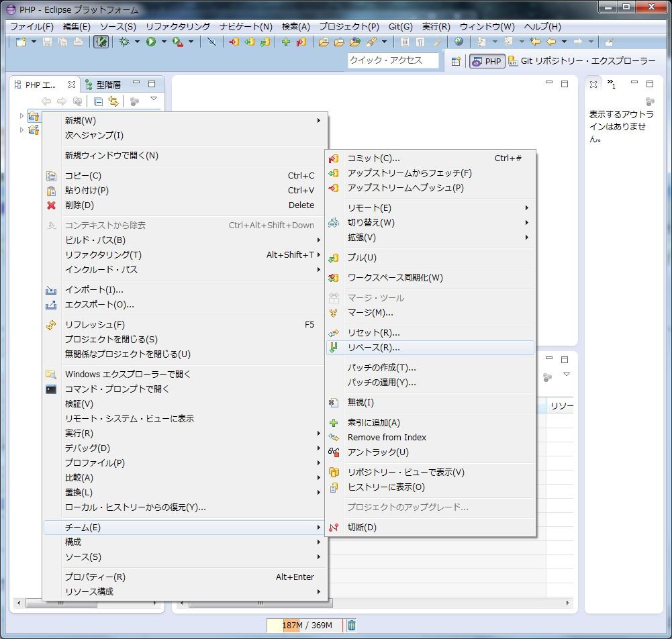The height and width of the screenshot is (639, 672).
Task: Select プル(U) in the Team submenu
Action: click(430, 258)
